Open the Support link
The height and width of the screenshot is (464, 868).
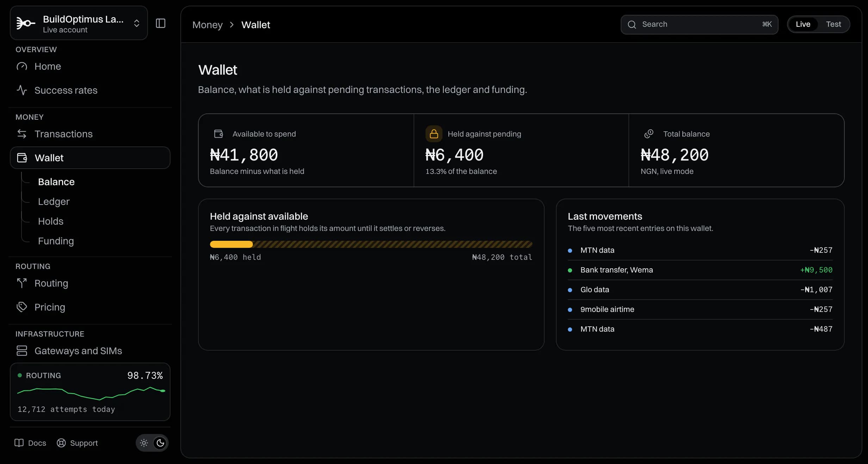point(77,443)
